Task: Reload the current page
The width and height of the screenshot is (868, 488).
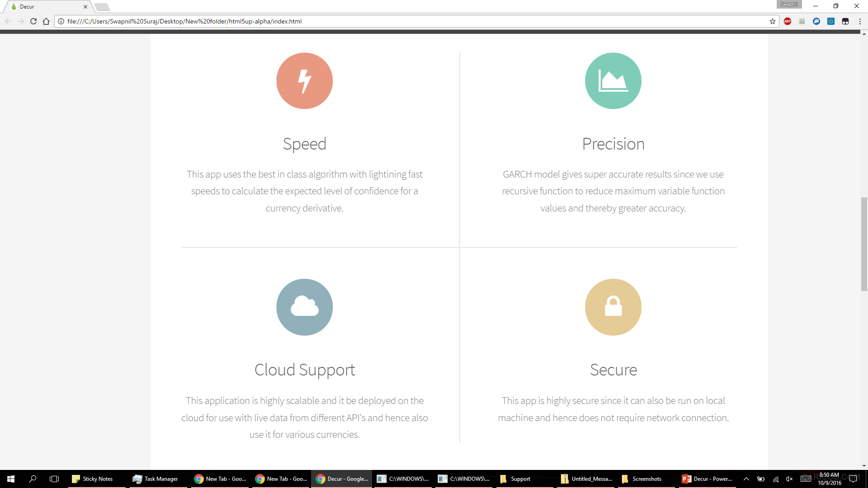Action: click(x=33, y=21)
